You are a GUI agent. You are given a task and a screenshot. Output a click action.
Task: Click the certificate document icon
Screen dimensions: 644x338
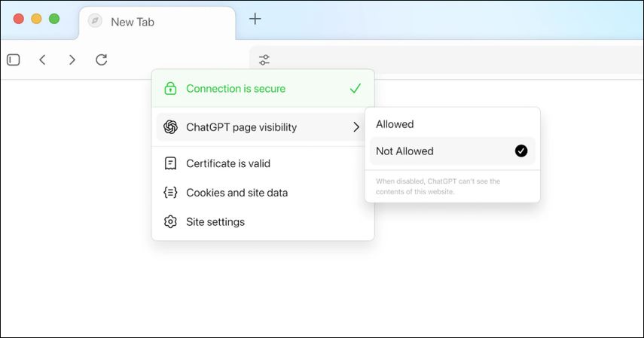170,163
